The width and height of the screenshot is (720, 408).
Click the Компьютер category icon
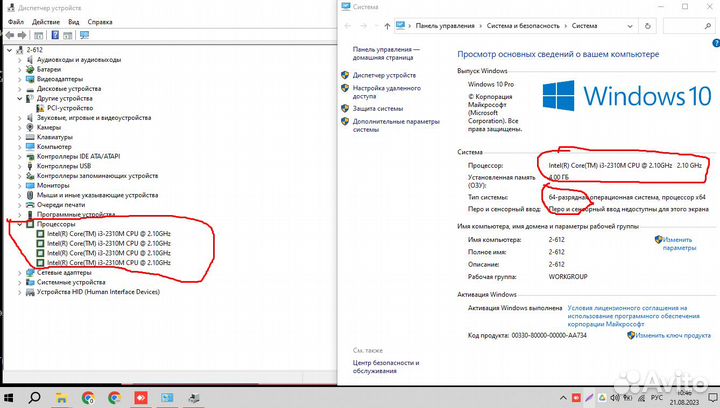[x=30, y=146]
